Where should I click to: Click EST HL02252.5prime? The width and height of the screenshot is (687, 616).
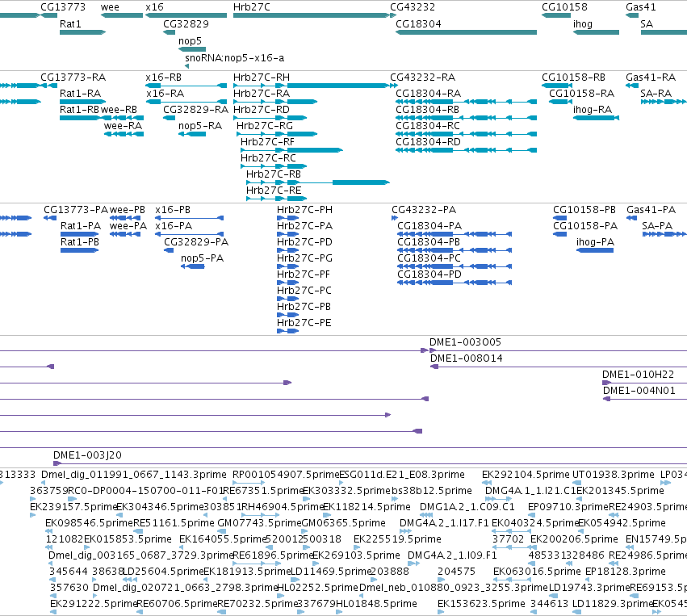pos(317,588)
